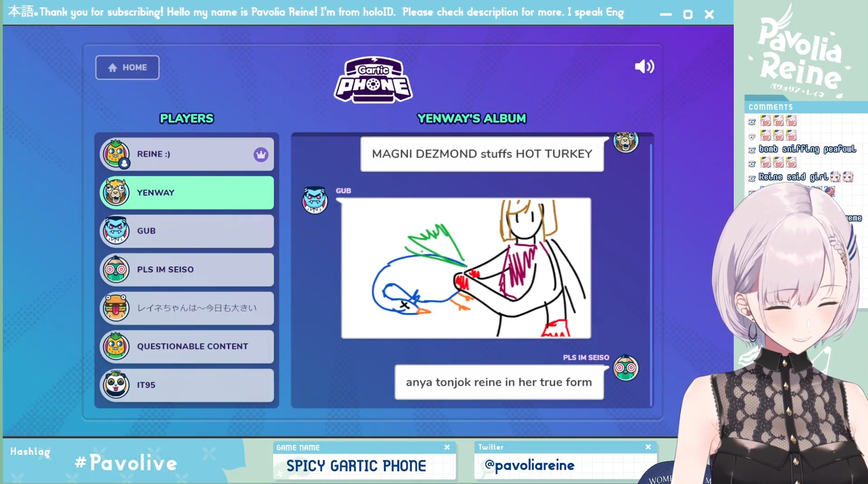Click the PLAYERS heading
868x484 pixels.
pos(187,118)
